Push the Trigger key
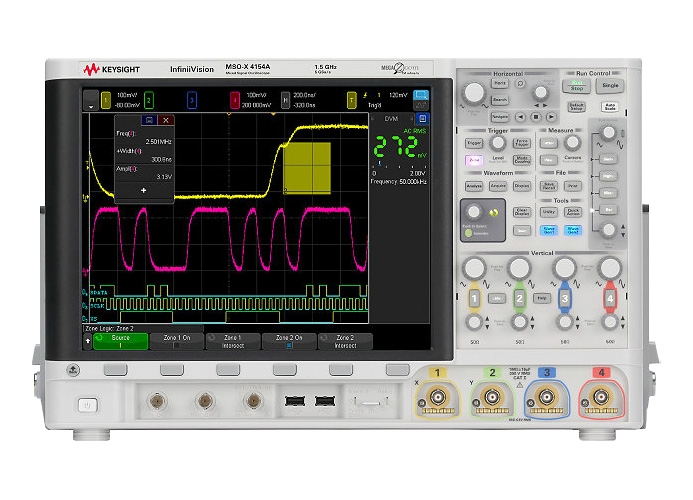Screen dimensions: 693x500 coord(474,143)
